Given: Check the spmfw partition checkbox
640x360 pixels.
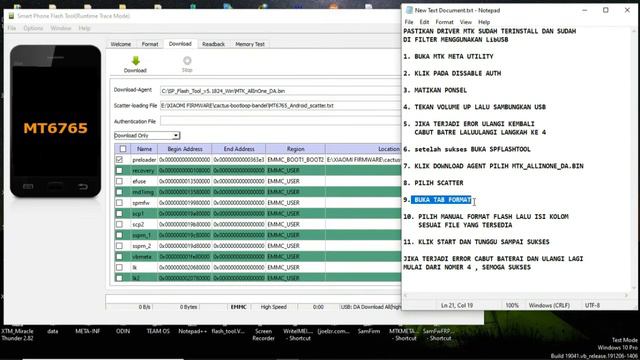Looking at the screenshot, I should pyautogui.click(x=119, y=202).
